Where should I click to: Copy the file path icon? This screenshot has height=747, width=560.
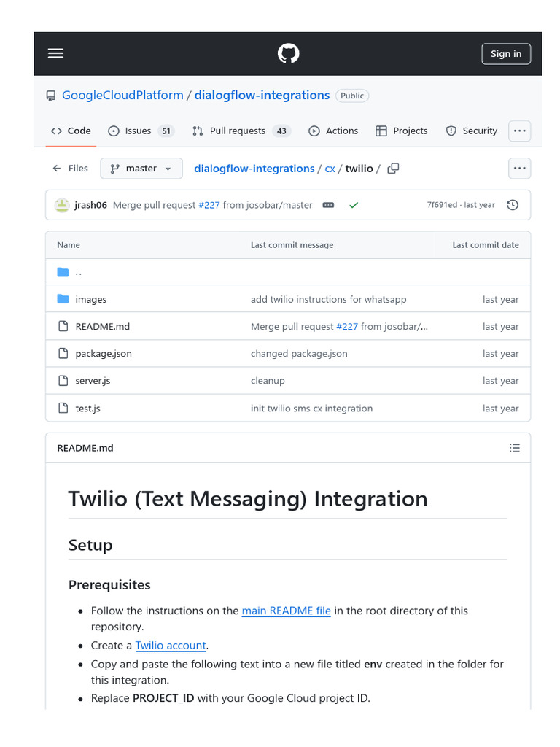(393, 169)
